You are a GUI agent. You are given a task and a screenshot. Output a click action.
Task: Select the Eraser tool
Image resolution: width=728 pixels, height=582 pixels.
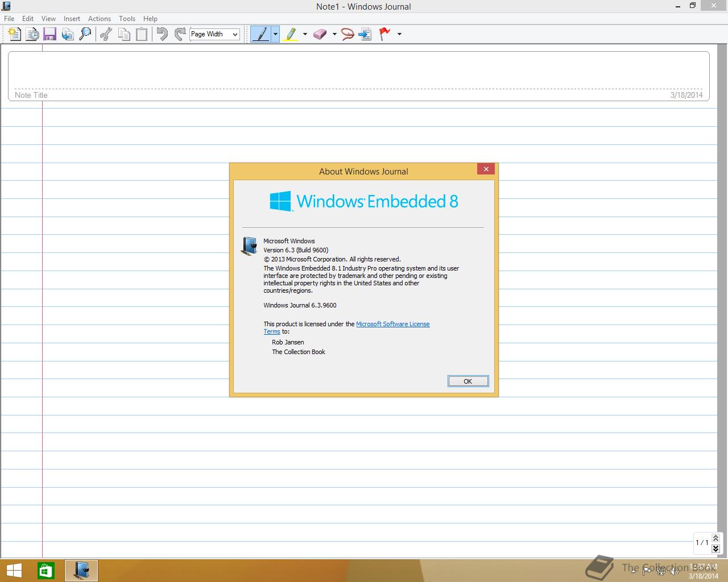[x=320, y=34]
